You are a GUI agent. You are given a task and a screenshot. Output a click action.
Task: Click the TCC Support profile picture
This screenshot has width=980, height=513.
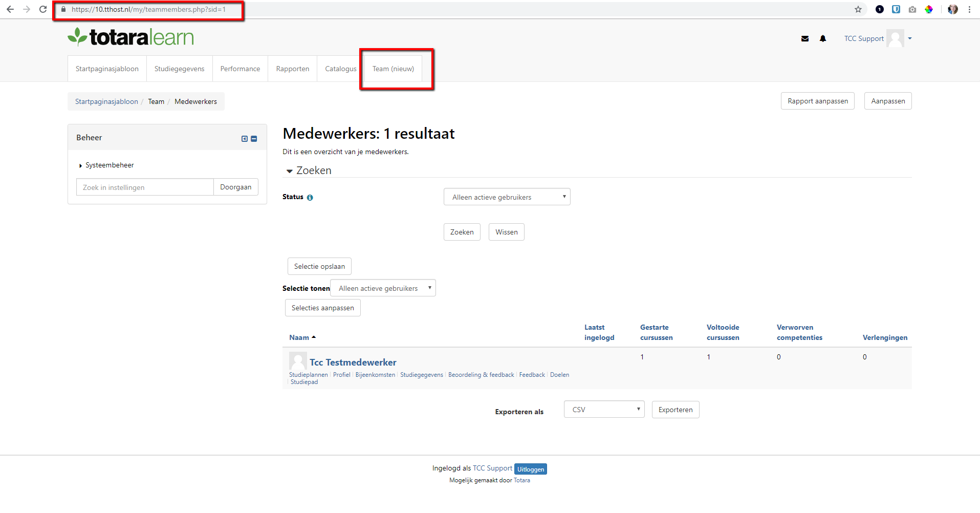[x=895, y=38]
